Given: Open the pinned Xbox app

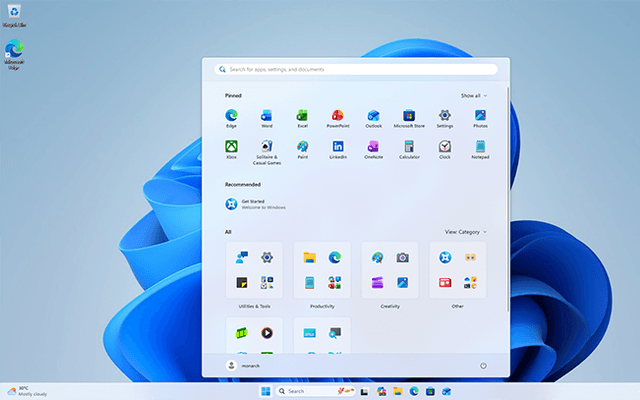Looking at the screenshot, I should click(x=231, y=149).
